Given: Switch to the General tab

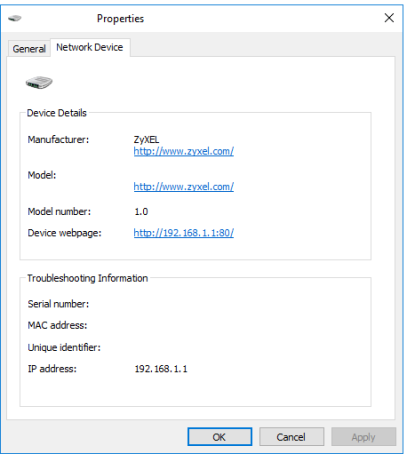Looking at the screenshot, I should click(x=29, y=49).
